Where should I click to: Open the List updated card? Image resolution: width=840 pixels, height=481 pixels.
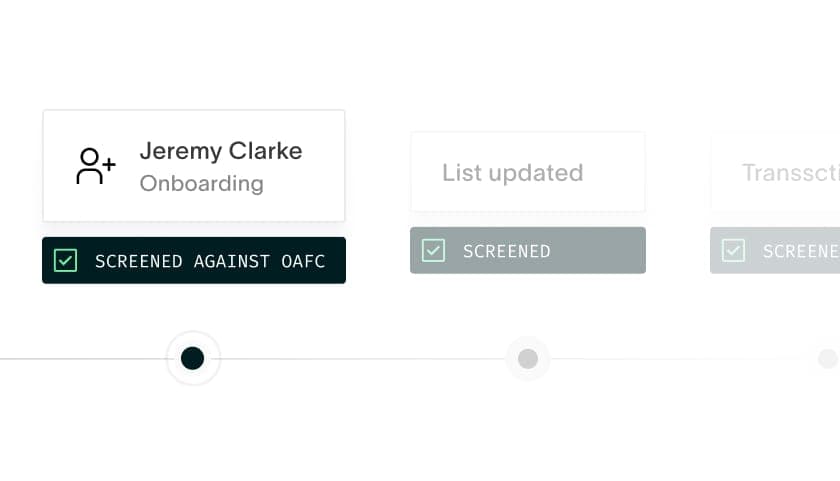528,172
